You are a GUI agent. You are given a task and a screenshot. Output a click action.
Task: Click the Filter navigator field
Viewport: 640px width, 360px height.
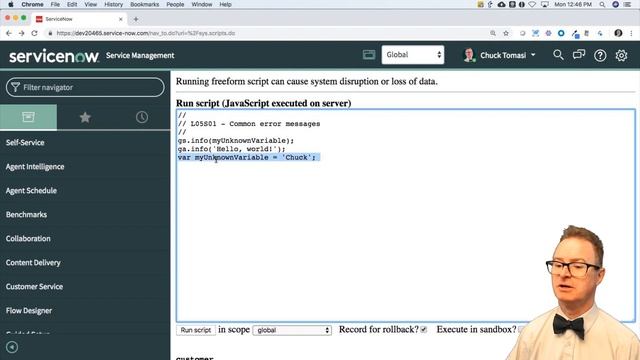[85, 87]
